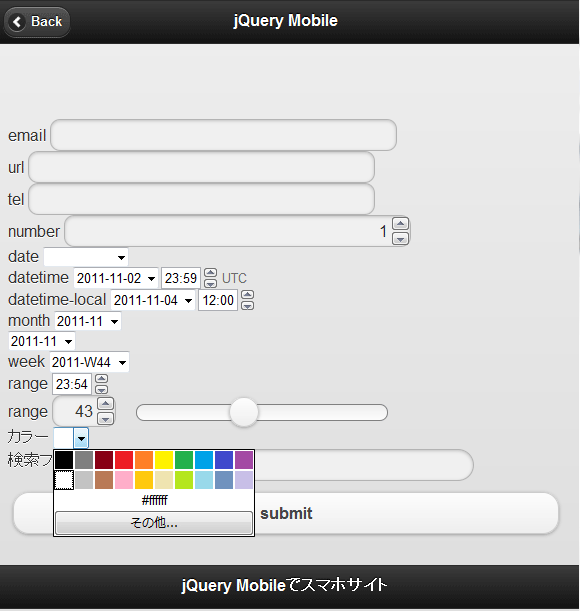Increment the number field up arrow
Screen dimensions: 580x611
tap(400, 224)
